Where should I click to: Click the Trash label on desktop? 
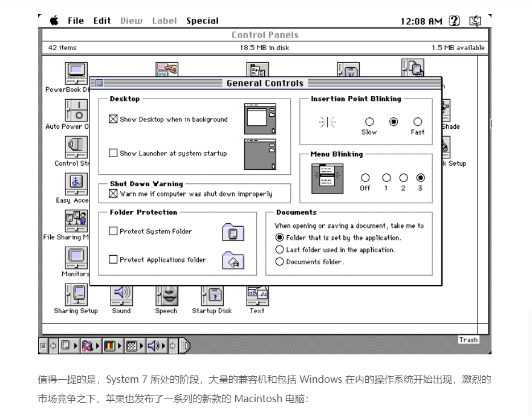pyautogui.click(x=469, y=340)
